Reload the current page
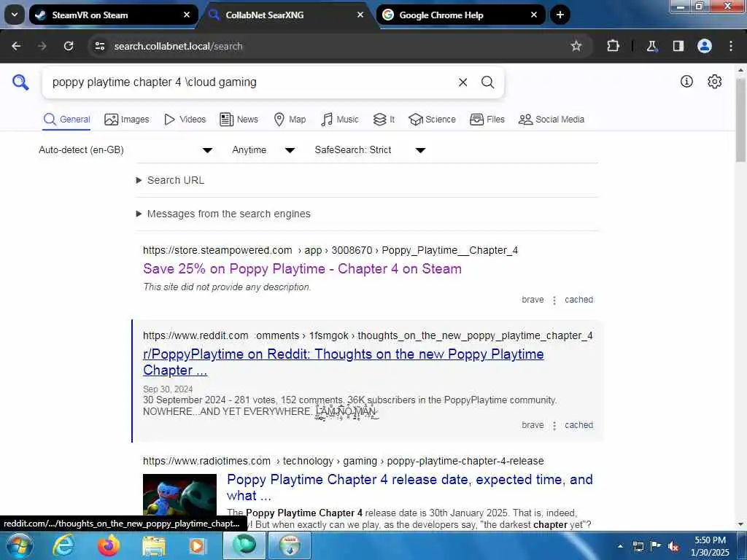This screenshot has width=747, height=560. [69, 46]
